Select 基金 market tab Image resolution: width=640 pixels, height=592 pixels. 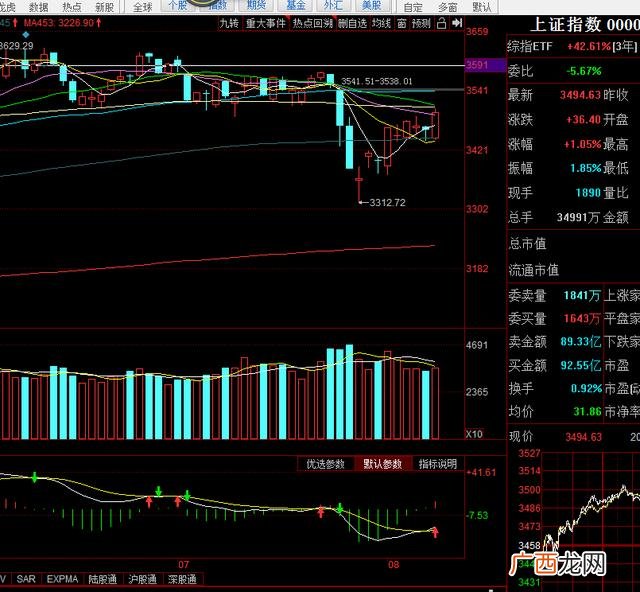pos(296,5)
